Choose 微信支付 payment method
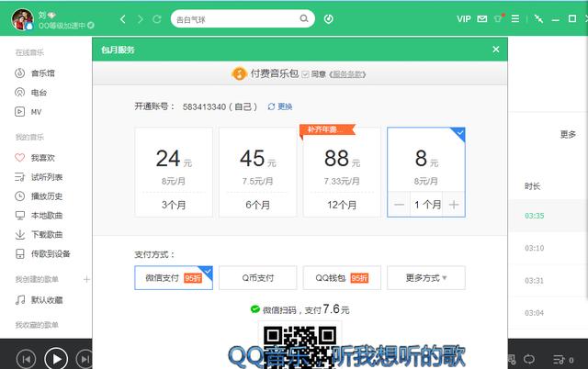Screen dimensions: 588x369 point(174,277)
